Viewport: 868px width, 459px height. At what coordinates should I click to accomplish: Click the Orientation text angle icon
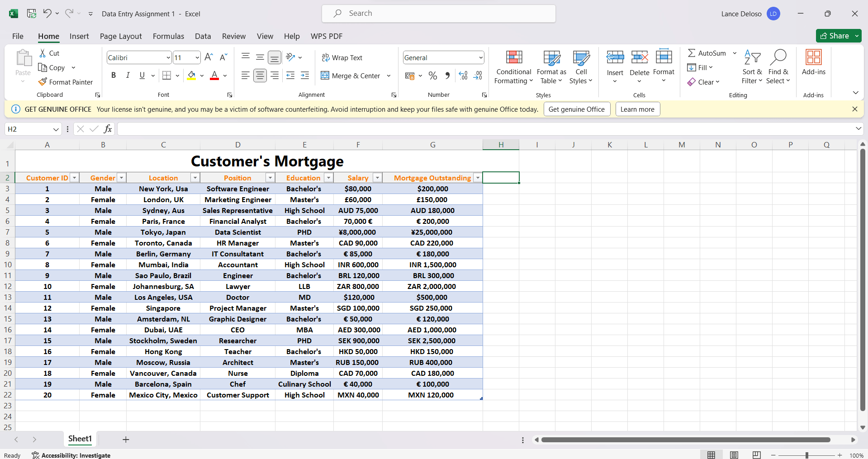291,57
